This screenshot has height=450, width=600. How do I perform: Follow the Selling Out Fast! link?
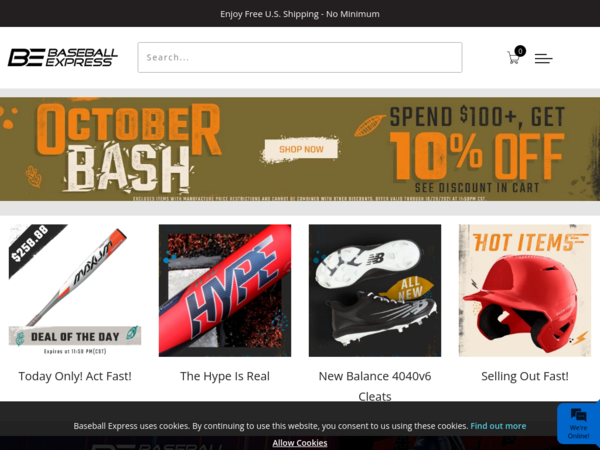[x=525, y=376]
